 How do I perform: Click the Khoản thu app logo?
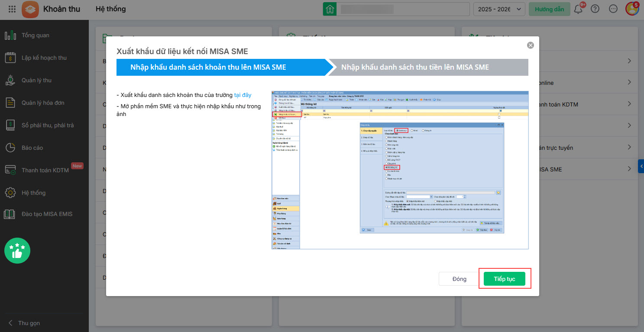tap(30, 9)
